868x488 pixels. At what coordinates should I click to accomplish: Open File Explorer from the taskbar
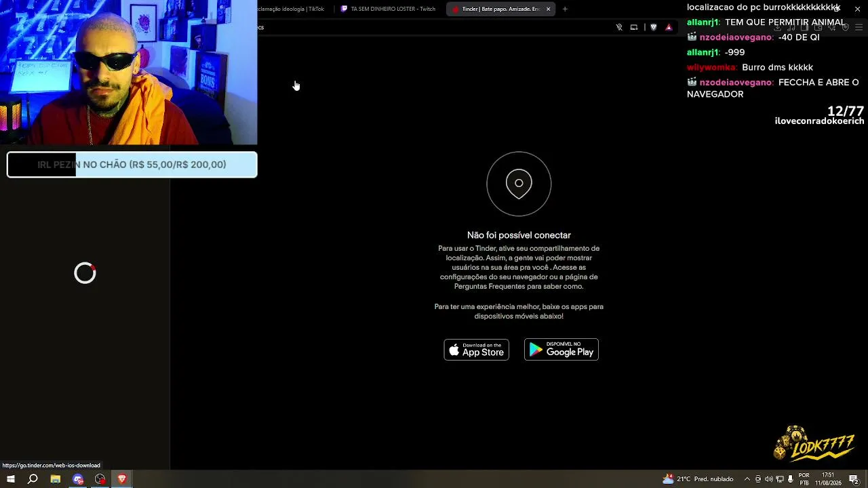[x=56, y=479]
